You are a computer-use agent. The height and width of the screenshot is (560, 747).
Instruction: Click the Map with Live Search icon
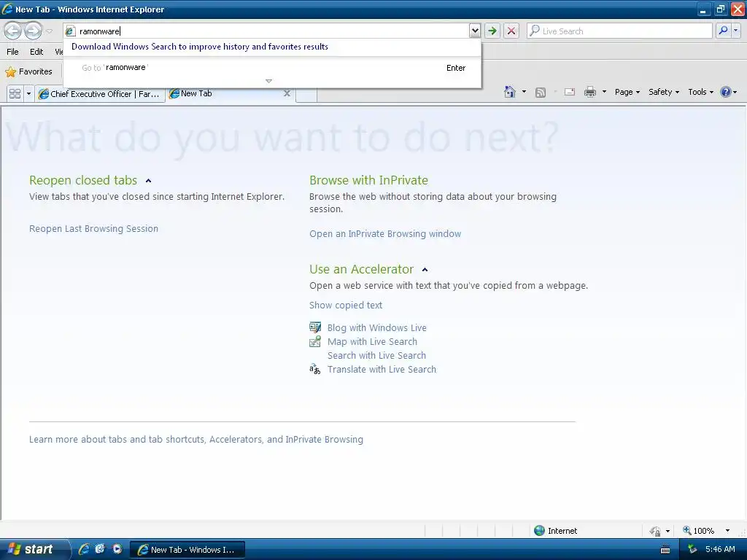click(x=315, y=341)
